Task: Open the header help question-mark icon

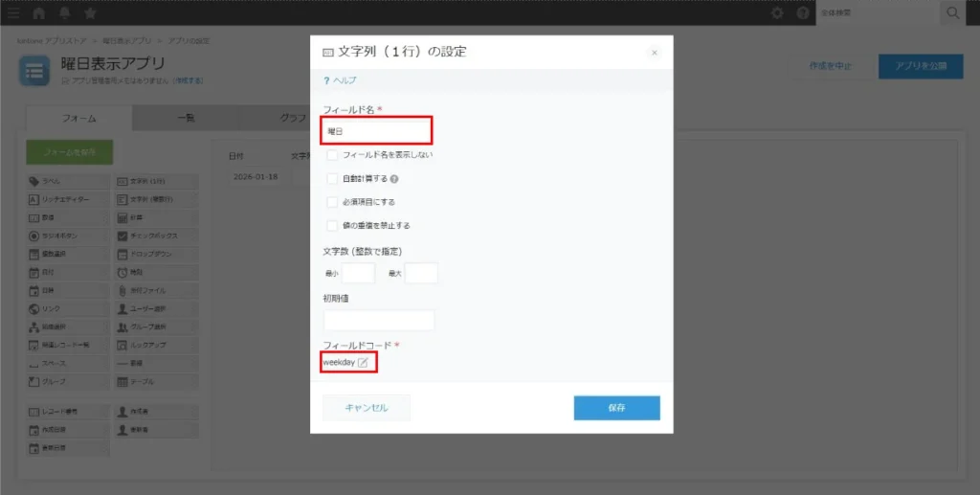Action: point(803,13)
